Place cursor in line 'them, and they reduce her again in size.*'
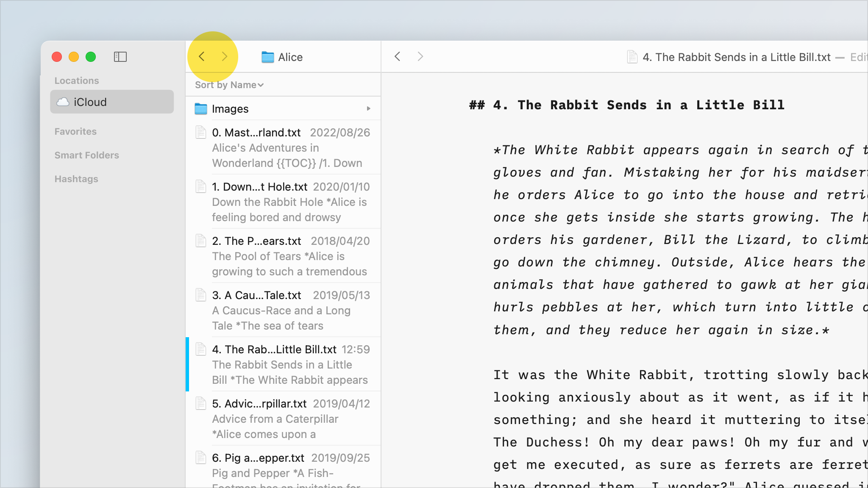This screenshot has height=488, width=868. pyautogui.click(x=661, y=330)
